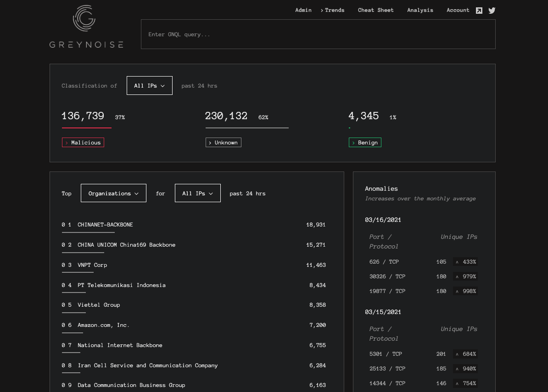
Task: Click the 5301 / TCP anomaly
Action: (x=386, y=354)
